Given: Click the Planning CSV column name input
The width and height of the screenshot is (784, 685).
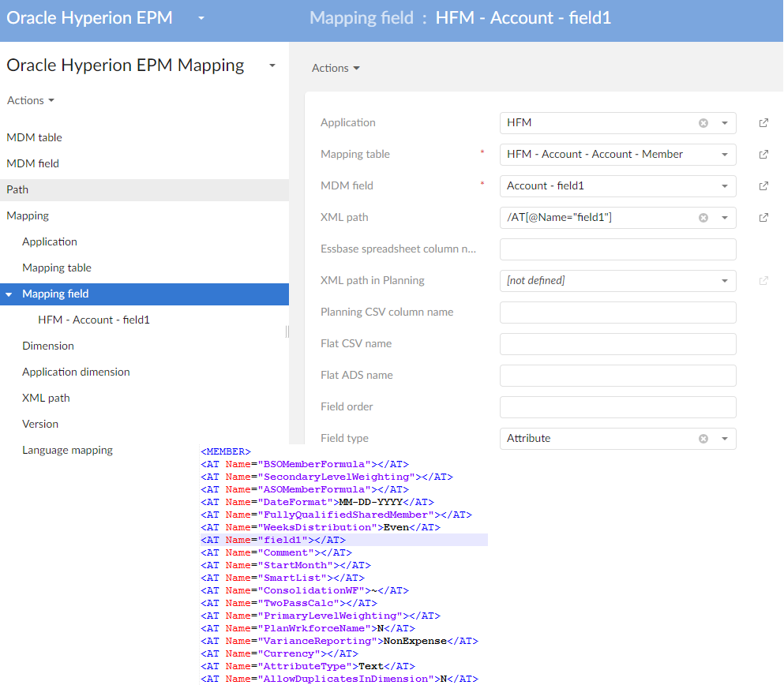Looking at the screenshot, I should point(617,313).
